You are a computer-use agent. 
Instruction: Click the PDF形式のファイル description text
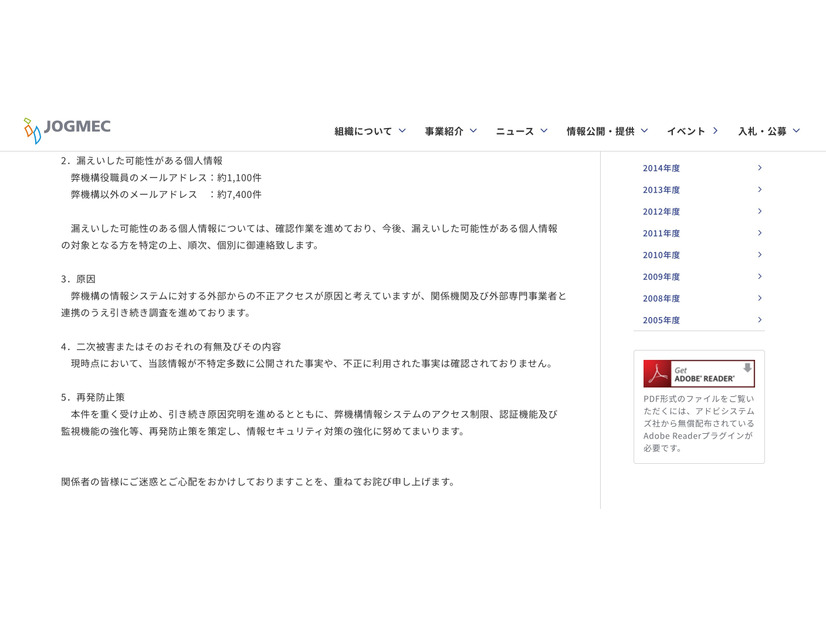click(699, 424)
